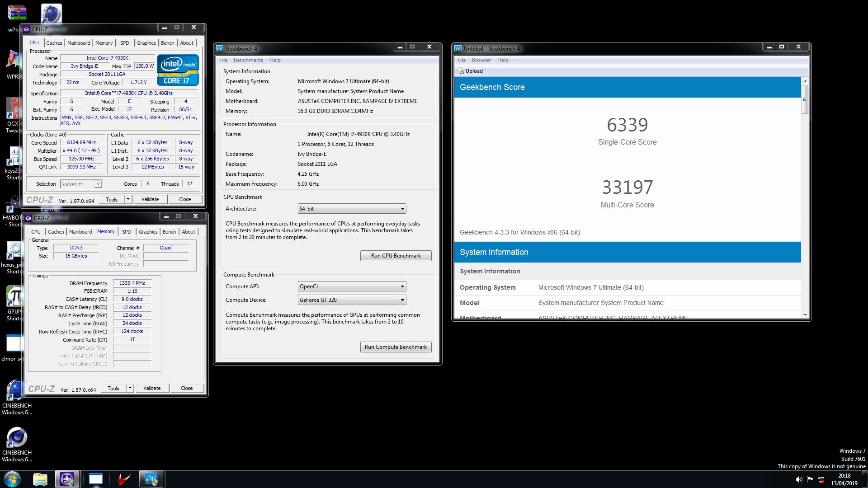The image size is (868, 488).
Task: Click Validate in bottom CPU-Z window
Action: pyautogui.click(x=152, y=388)
